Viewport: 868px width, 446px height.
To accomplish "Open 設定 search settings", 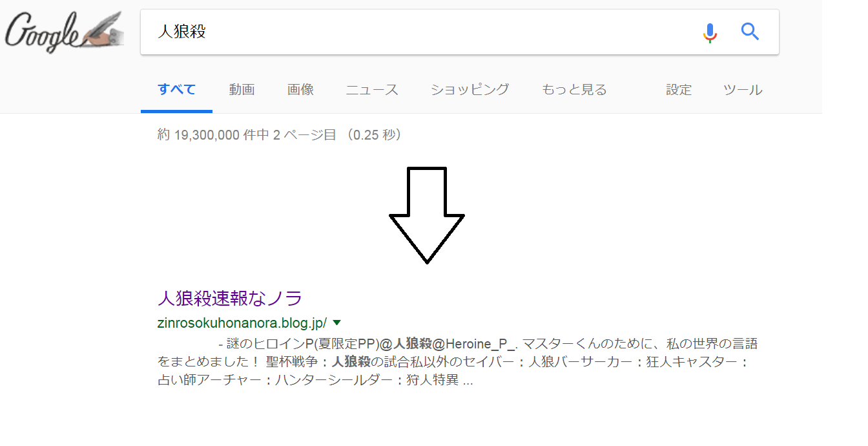I will click(x=679, y=90).
